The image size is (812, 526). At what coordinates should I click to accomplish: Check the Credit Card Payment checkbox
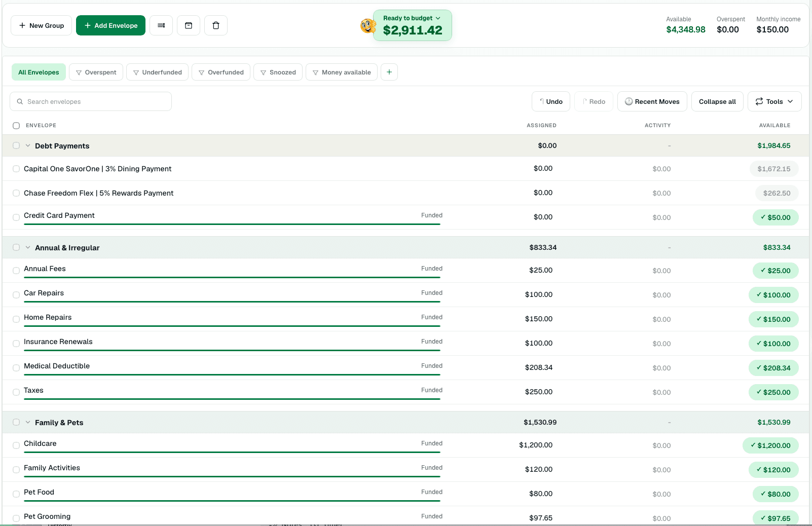pyautogui.click(x=16, y=217)
